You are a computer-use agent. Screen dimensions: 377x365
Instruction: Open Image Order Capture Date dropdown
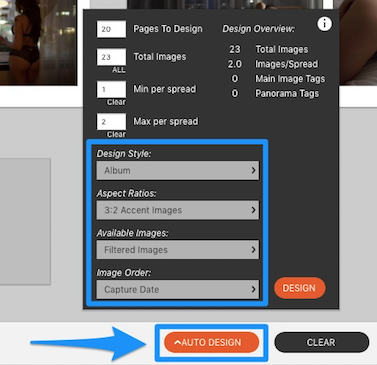178,289
